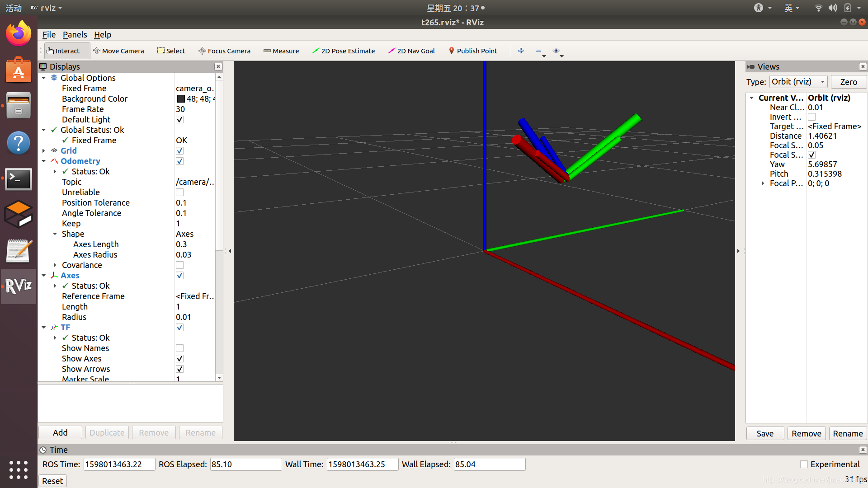Click the ROS Time input field
868x488 pixels.
[x=117, y=465]
